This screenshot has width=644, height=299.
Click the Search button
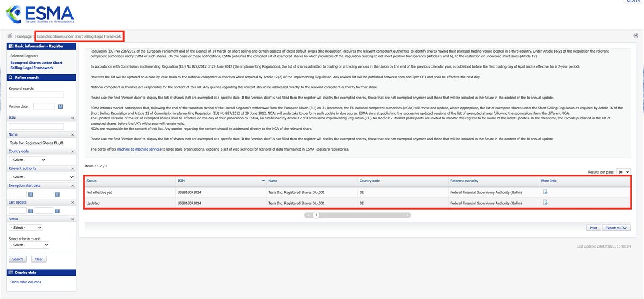click(x=18, y=259)
